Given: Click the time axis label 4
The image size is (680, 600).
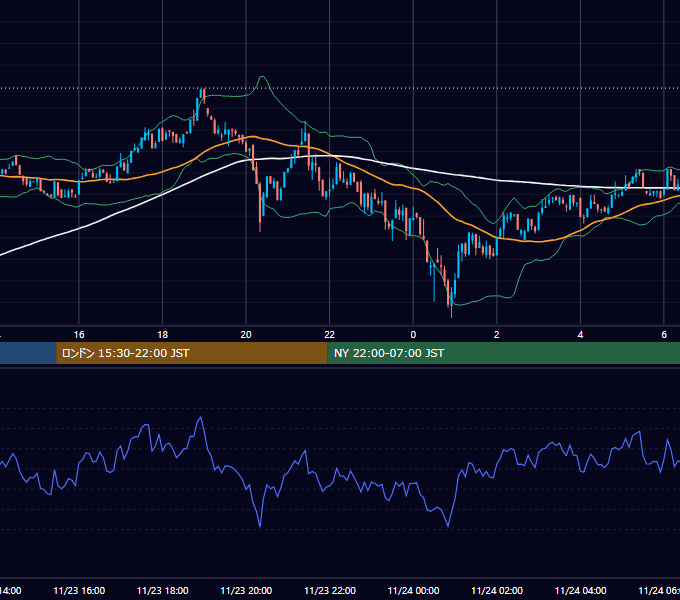Looking at the screenshot, I should pyautogui.click(x=580, y=335).
